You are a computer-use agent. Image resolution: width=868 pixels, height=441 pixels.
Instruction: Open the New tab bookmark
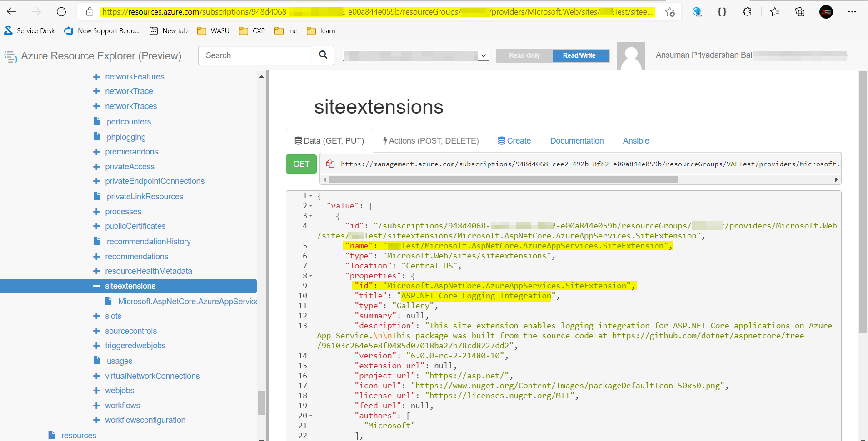169,31
